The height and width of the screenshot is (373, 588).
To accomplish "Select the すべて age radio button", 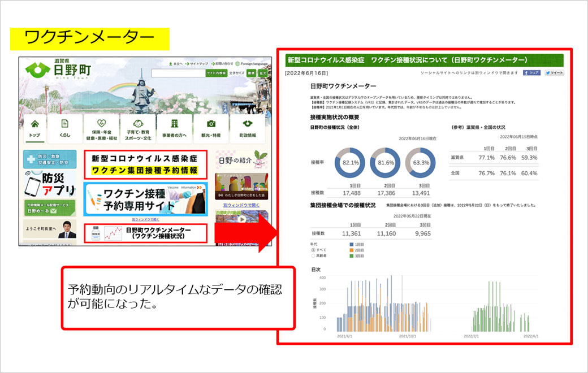I will click(x=313, y=250).
